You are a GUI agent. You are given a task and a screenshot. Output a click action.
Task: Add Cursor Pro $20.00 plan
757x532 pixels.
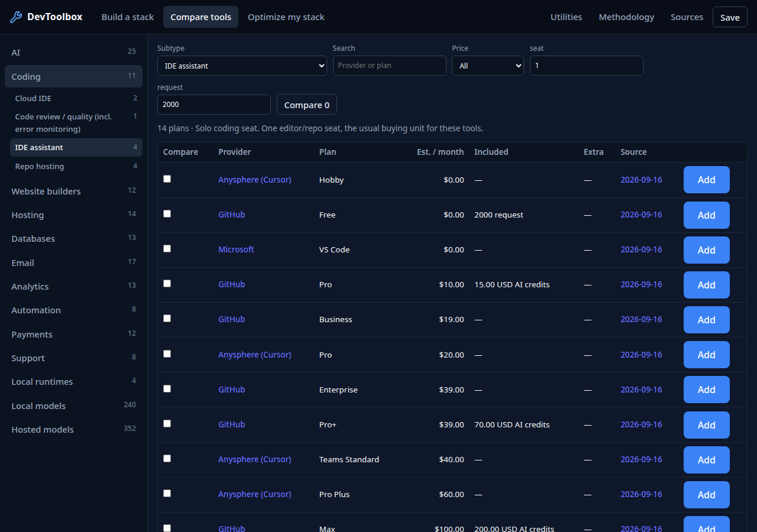click(707, 355)
